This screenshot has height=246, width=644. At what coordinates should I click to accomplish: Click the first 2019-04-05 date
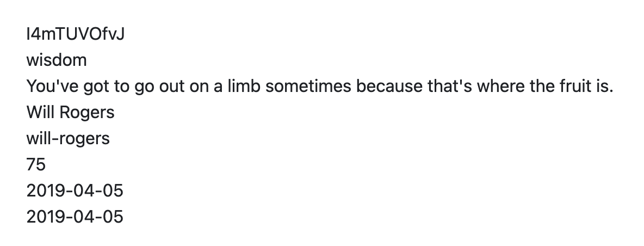(x=75, y=191)
